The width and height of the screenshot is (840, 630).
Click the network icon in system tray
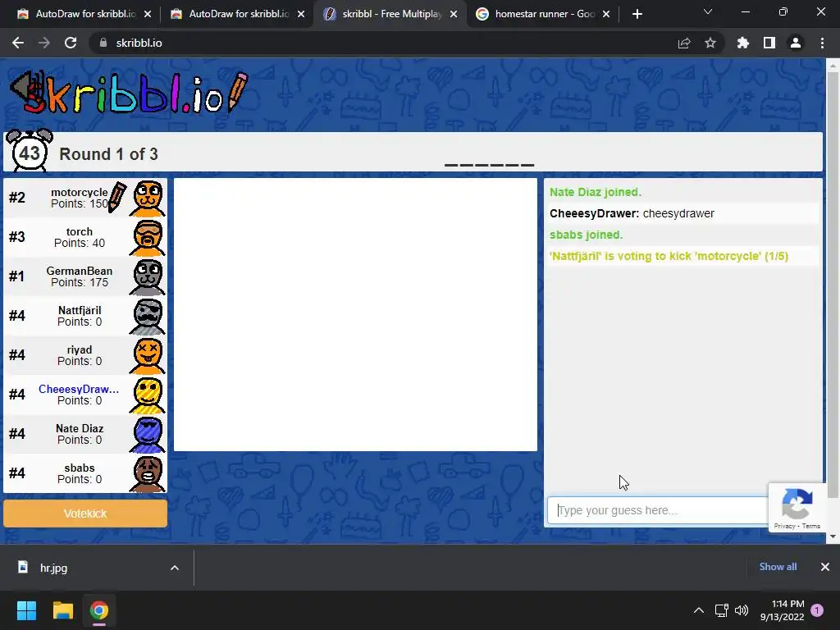click(x=721, y=610)
